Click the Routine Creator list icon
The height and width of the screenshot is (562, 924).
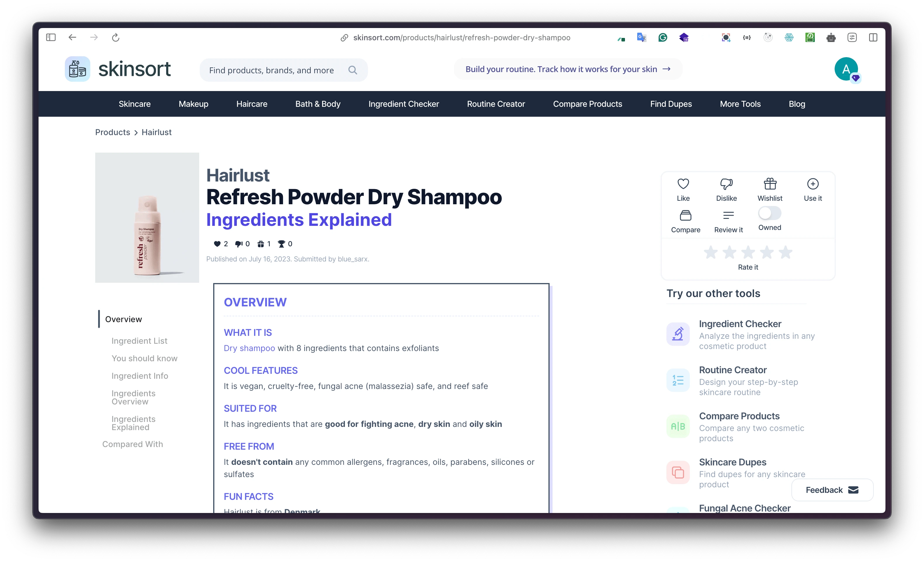click(x=678, y=380)
